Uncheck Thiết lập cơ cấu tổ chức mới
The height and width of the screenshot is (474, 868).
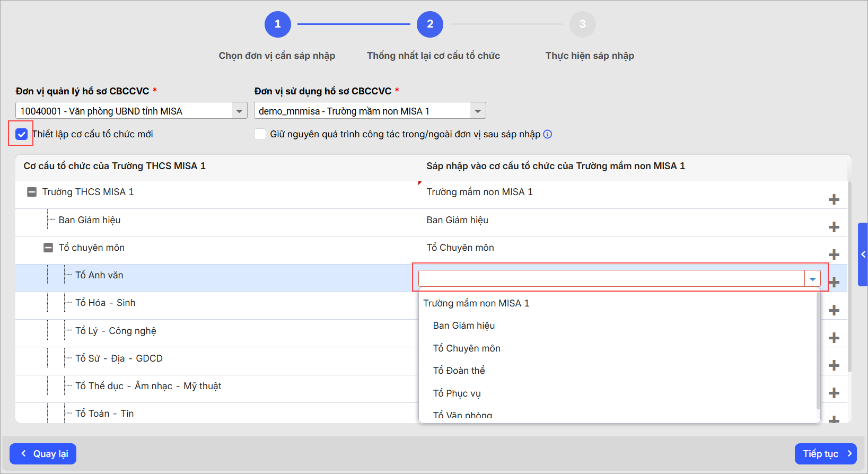pyautogui.click(x=22, y=134)
